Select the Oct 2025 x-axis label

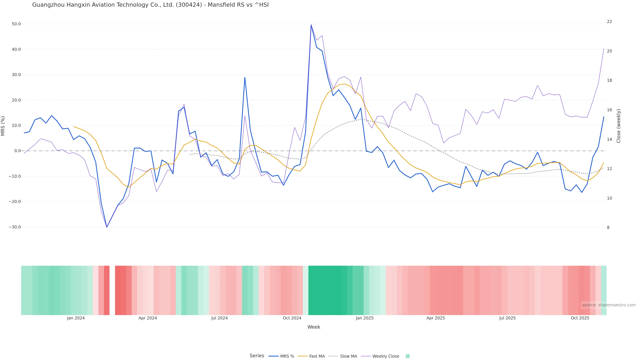pos(580,318)
